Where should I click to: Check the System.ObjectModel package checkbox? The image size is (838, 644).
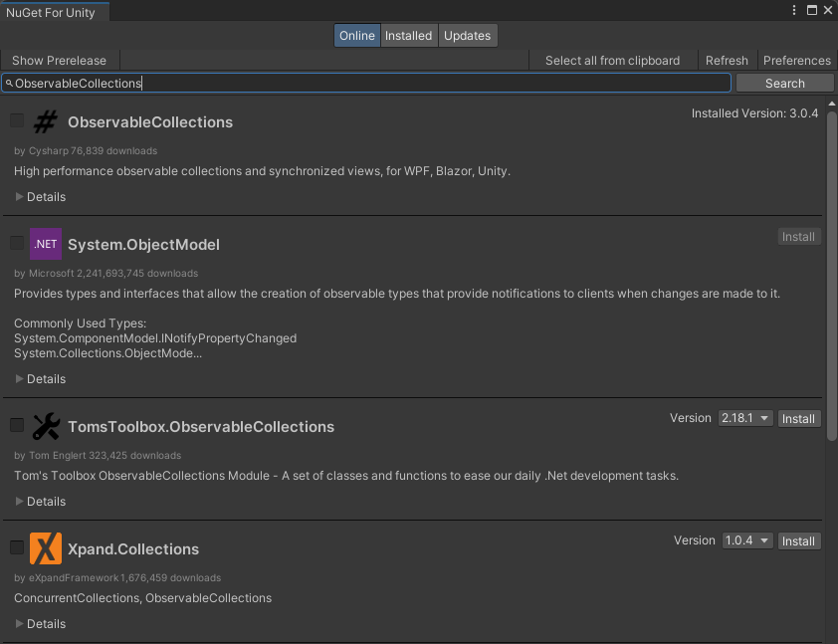tap(17, 243)
